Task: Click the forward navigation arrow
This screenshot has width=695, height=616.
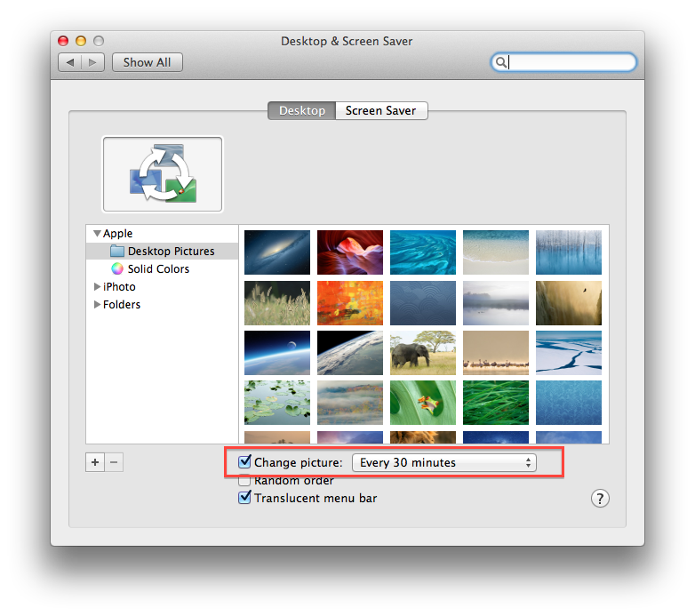Action: (92, 62)
